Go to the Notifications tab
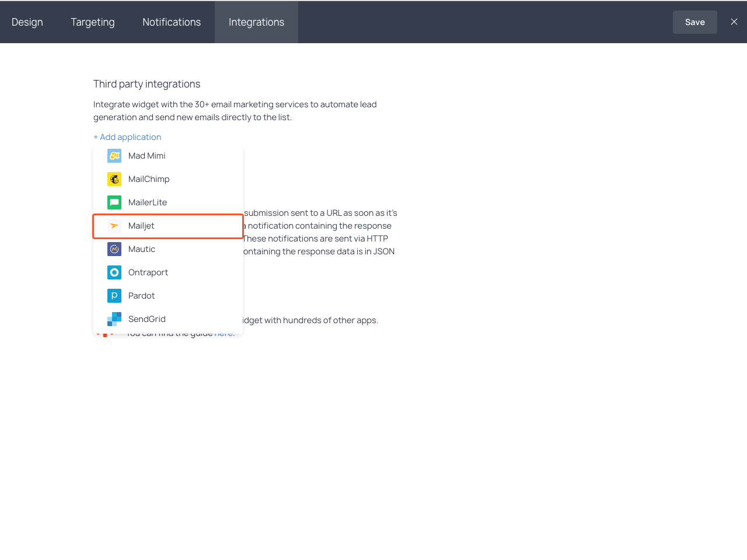 (172, 22)
